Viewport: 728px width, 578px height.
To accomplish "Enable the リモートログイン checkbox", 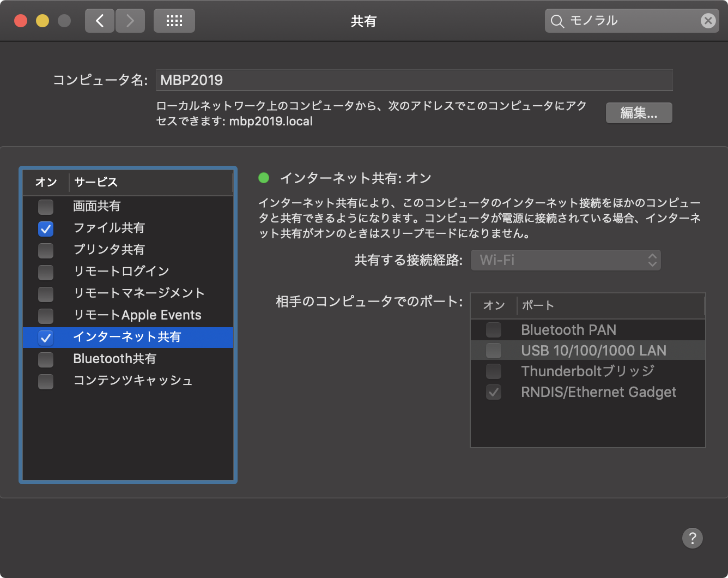I will coord(46,272).
